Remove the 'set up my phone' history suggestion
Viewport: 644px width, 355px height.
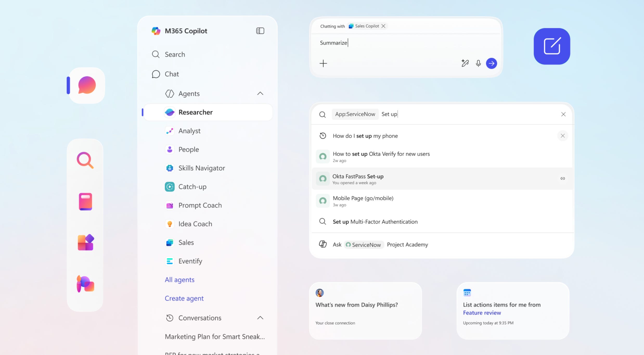(x=563, y=136)
